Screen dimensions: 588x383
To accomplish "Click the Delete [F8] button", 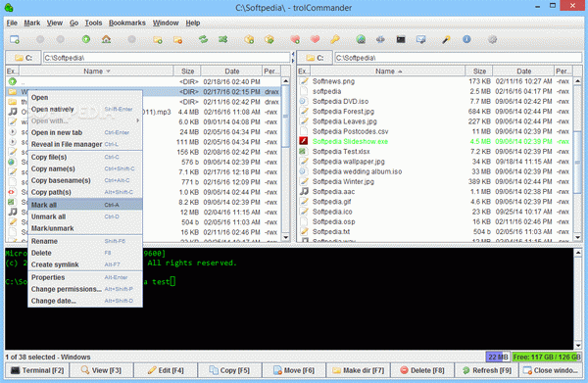I will click(x=422, y=370).
